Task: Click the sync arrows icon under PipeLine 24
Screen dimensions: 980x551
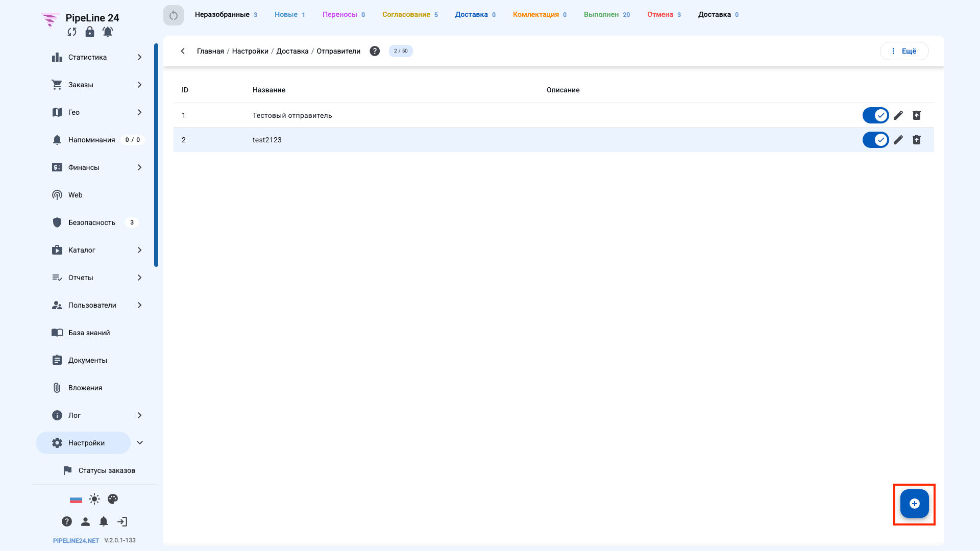Action: (x=72, y=32)
